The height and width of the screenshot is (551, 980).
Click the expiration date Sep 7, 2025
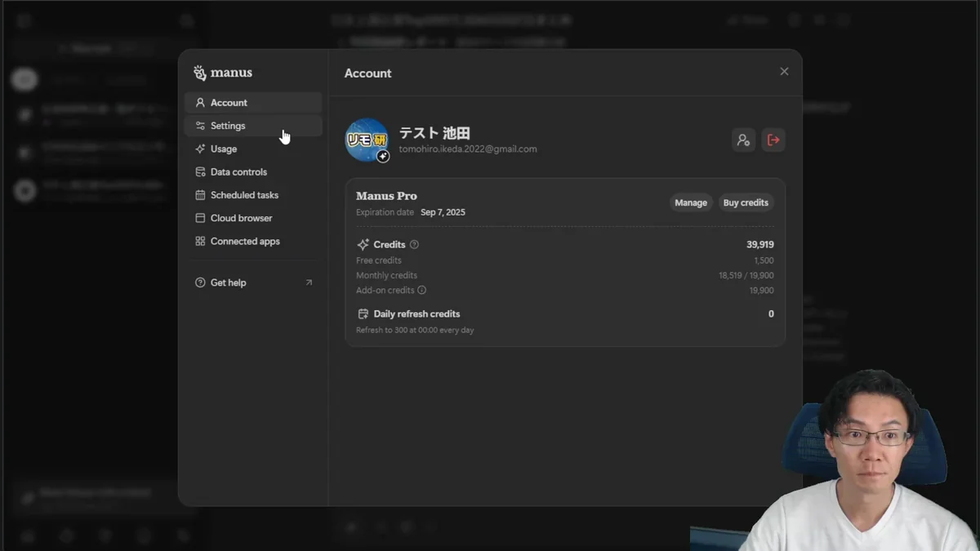coord(443,212)
